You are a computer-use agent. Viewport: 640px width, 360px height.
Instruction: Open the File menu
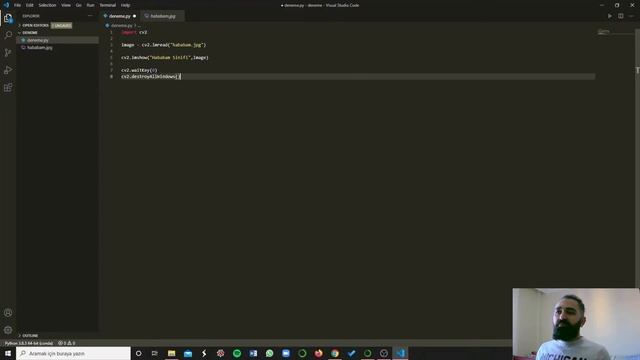tap(17, 5)
